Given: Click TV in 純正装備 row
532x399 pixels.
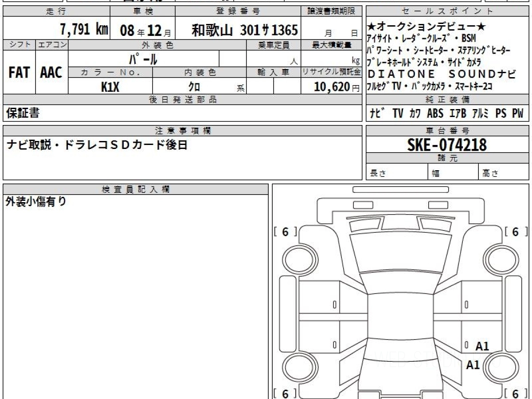Looking at the screenshot, I should [398, 113].
